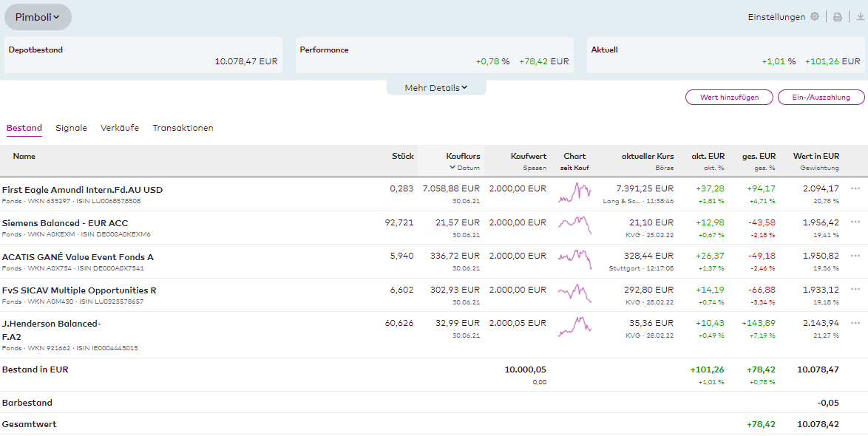Open three-dot menu for FvS SICAV row
The height and width of the screenshot is (436, 868).
[855, 289]
